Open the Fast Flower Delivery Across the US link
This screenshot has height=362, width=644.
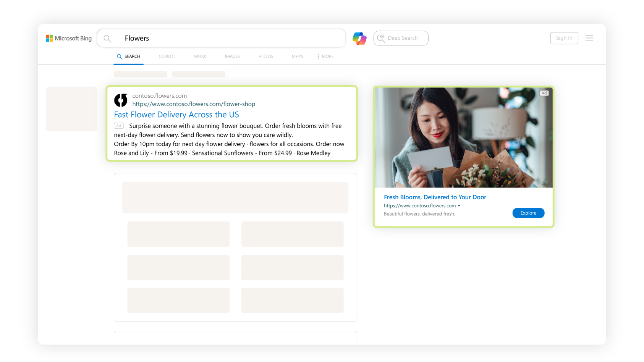[176, 115]
